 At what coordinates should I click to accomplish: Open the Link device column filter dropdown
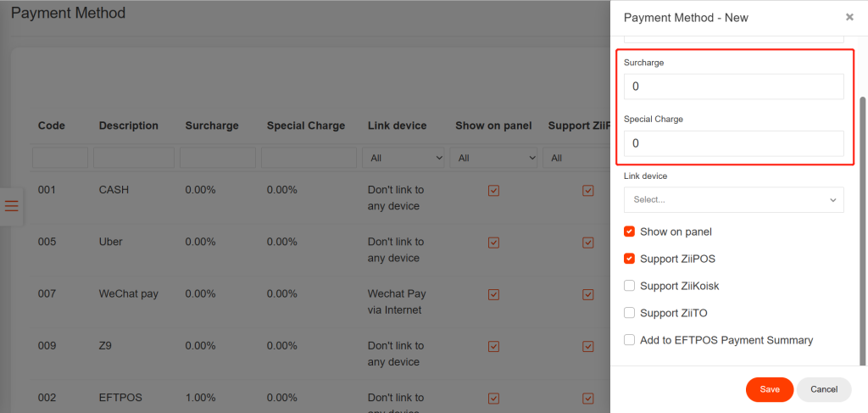click(x=403, y=158)
